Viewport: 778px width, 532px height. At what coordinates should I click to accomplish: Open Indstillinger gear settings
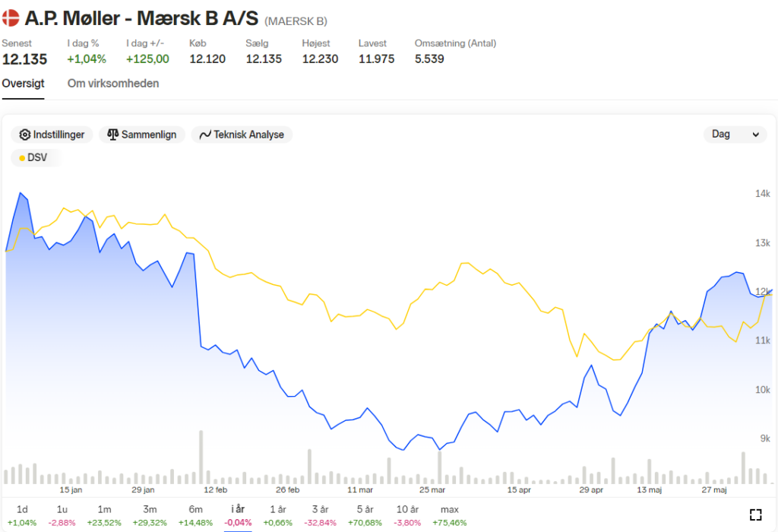(52, 135)
